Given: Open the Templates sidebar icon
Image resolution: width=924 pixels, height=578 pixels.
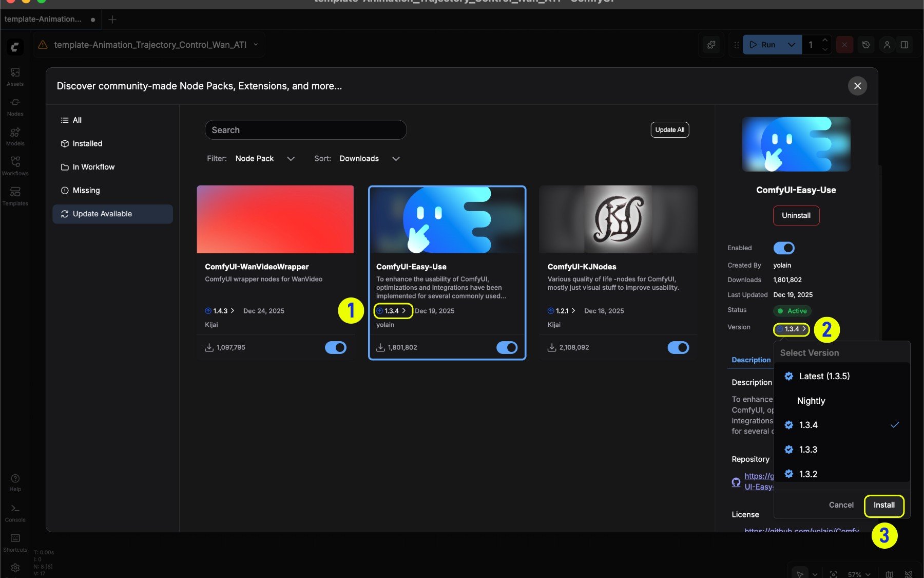Looking at the screenshot, I should (15, 196).
